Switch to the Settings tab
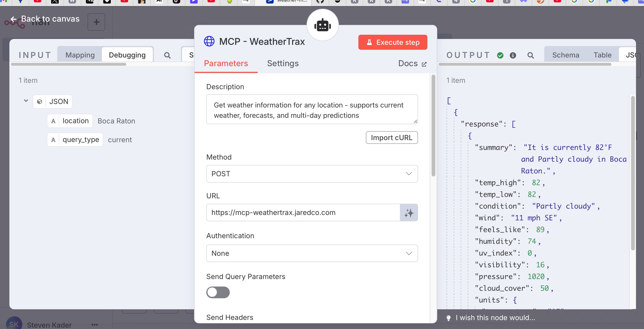Image resolution: width=644 pixels, height=329 pixels. pyautogui.click(x=283, y=63)
